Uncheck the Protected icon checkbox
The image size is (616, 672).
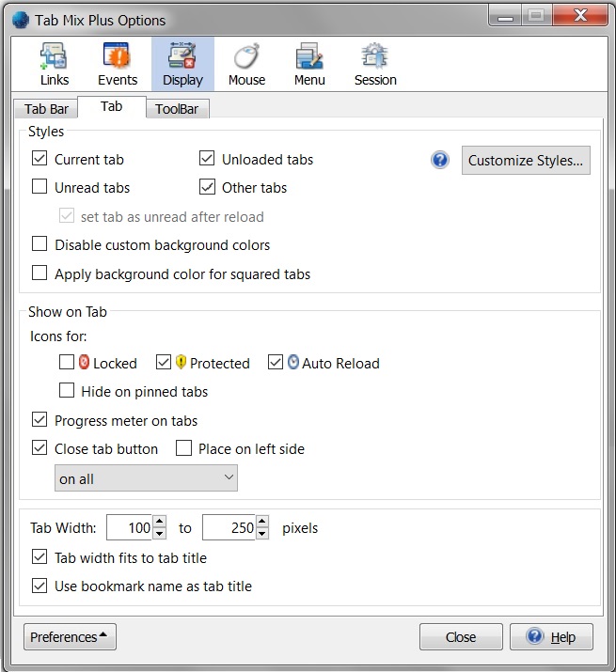point(164,362)
